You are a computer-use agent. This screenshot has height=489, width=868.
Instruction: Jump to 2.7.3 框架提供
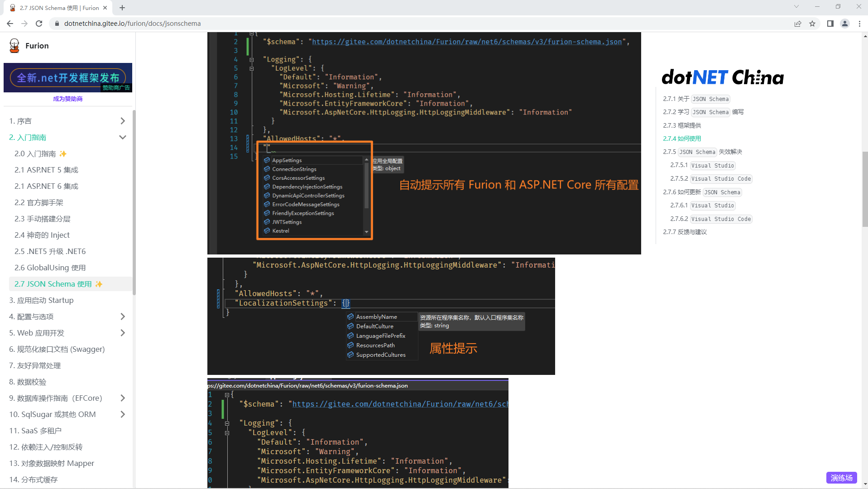pyautogui.click(x=682, y=125)
